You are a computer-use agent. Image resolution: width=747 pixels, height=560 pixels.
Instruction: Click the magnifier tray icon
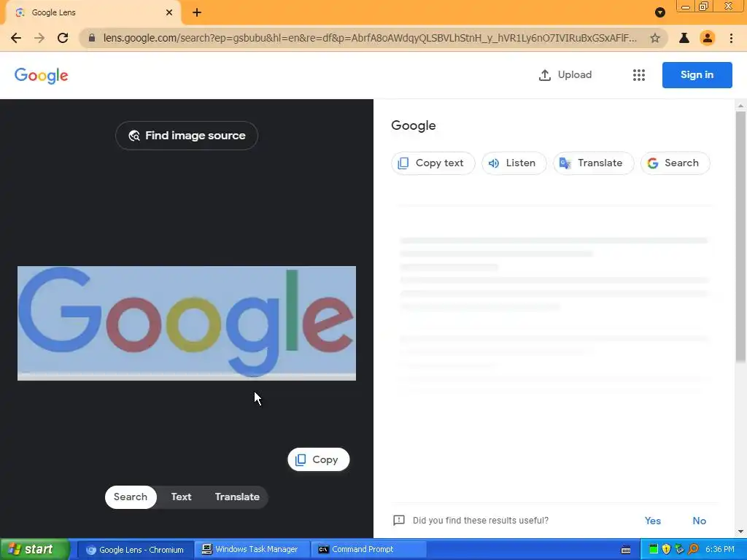[x=693, y=550]
